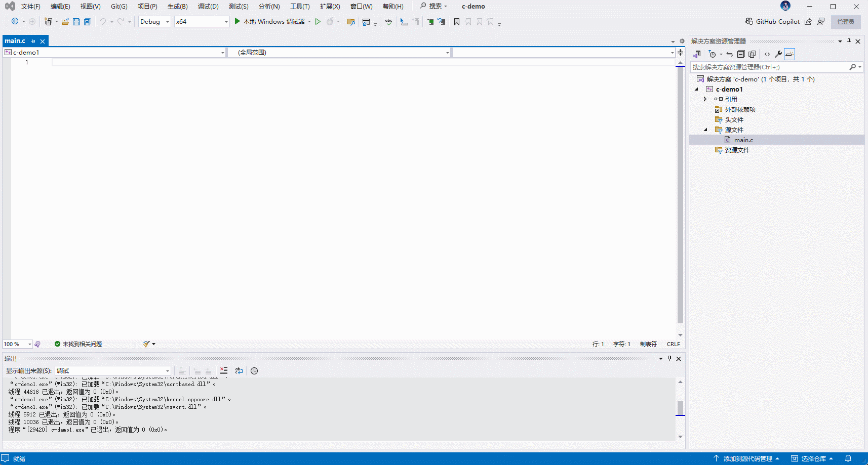Open the Debug configuration dropdown
The width and height of the screenshot is (868, 465).
point(154,22)
